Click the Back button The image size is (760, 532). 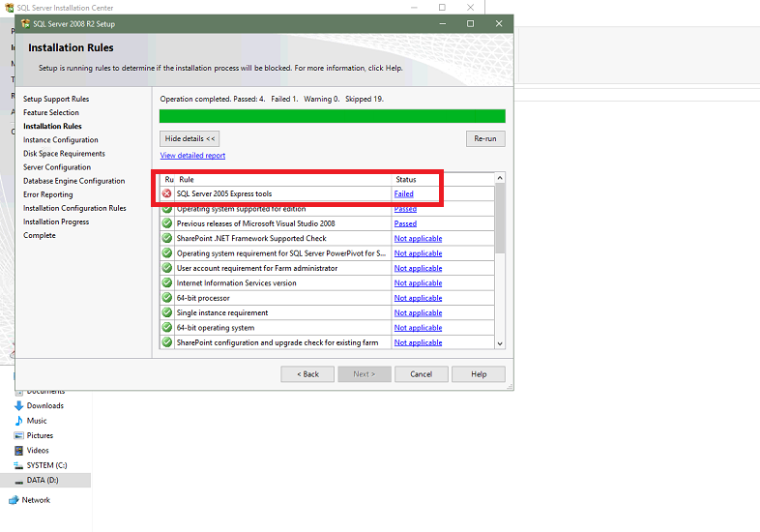(x=307, y=374)
